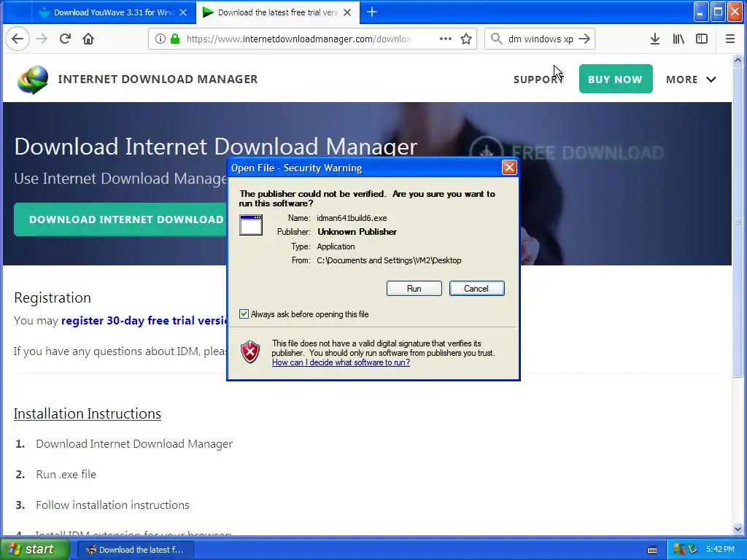This screenshot has height=560, width=747.
Task: Click second system tray icon
Action: (x=693, y=550)
